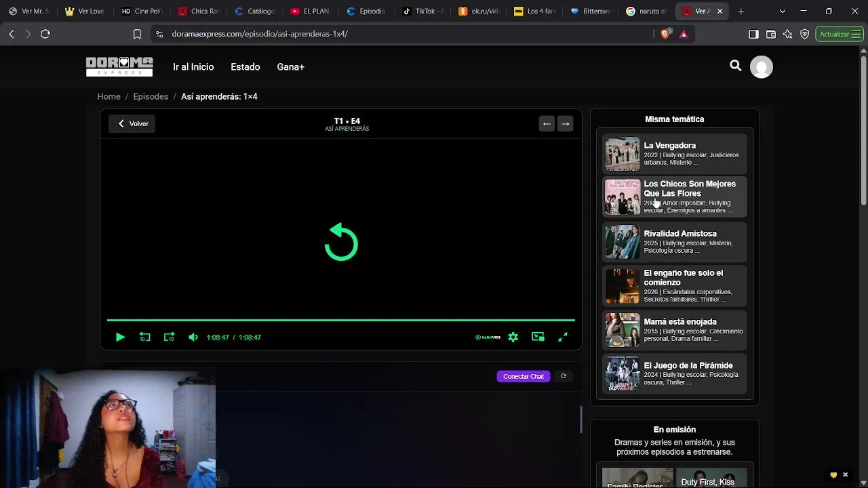Click the EarnVids logo in the player
The width and height of the screenshot is (868, 488).
[x=488, y=337]
